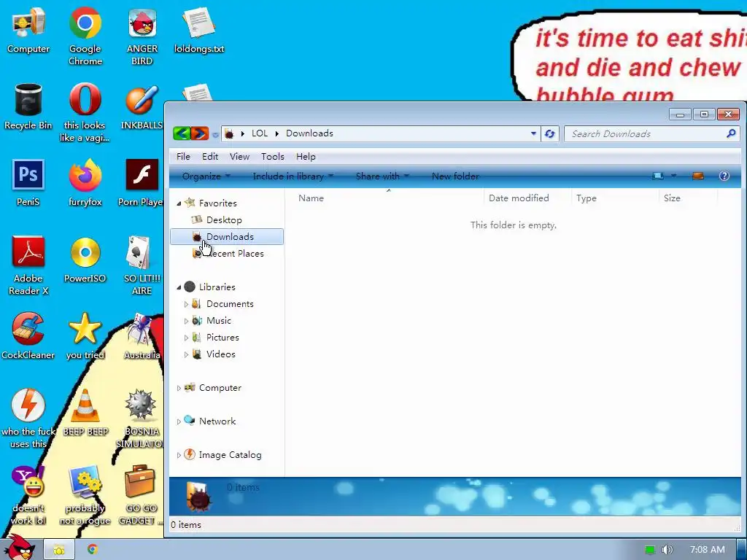Collapse the Libraries tree section
747x560 pixels.
[179, 287]
